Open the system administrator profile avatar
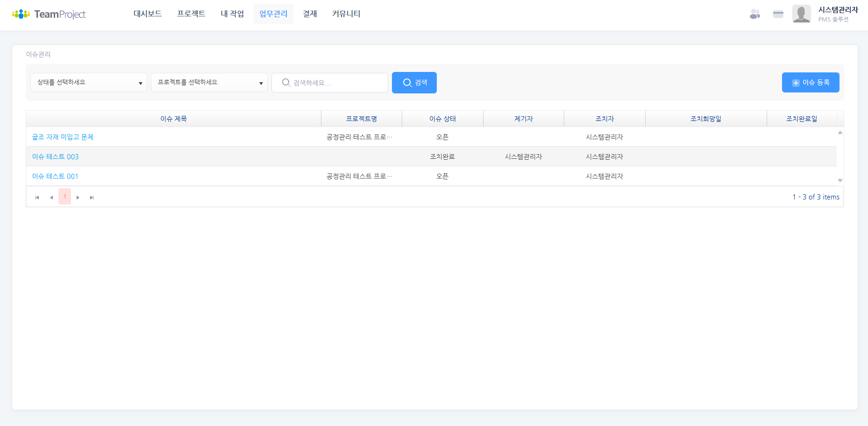Viewport: 868px width, 426px height. coord(801,14)
